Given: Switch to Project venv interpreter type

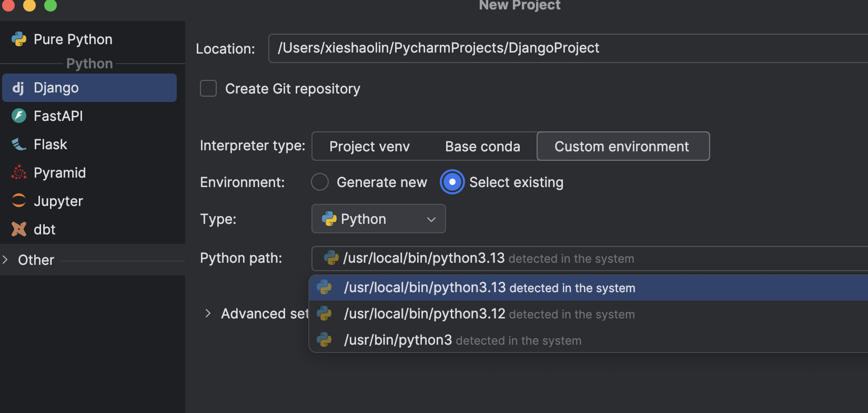Looking at the screenshot, I should pyautogui.click(x=369, y=146).
